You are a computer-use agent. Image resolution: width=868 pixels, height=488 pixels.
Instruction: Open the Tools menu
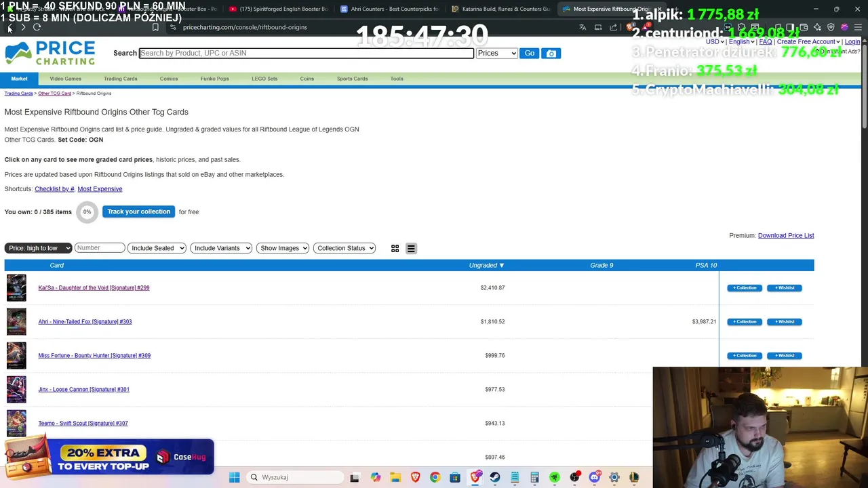397,79
